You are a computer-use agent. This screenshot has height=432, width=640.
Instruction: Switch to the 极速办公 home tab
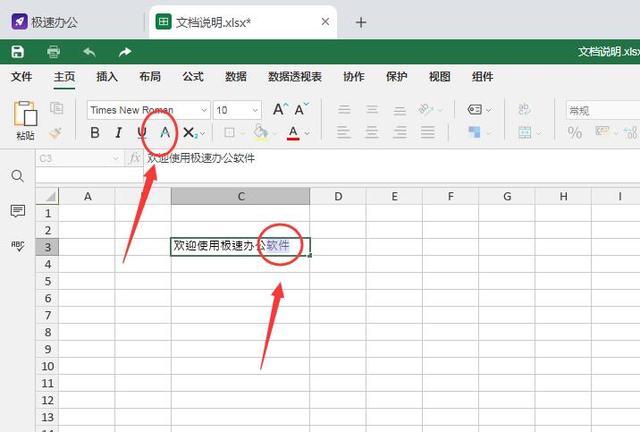44,22
